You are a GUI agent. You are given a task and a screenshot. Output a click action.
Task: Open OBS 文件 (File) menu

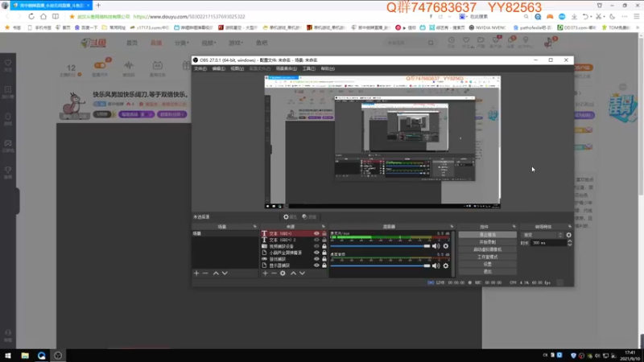tap(200, 68)
